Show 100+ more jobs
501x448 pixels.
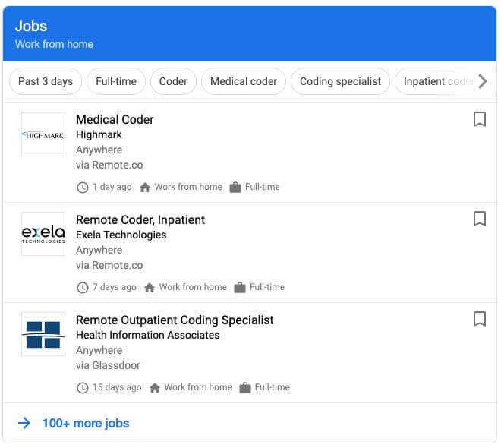click(x=85, y=424)
